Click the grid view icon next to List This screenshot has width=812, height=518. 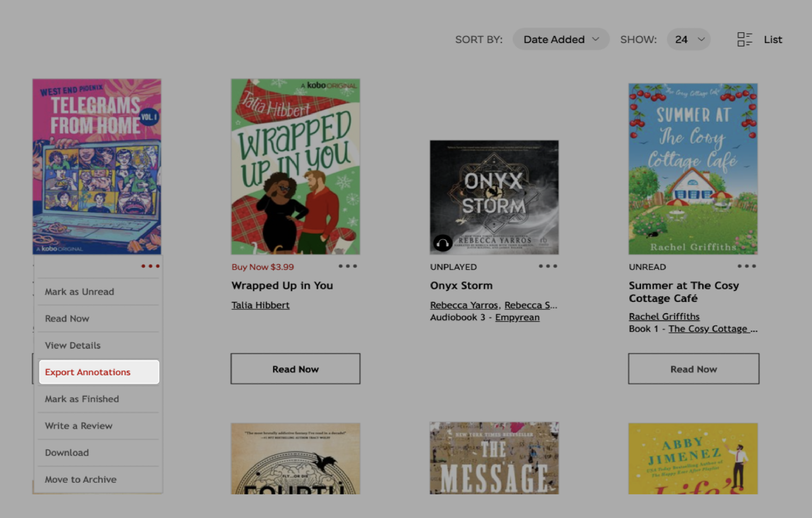pos(744,39)
